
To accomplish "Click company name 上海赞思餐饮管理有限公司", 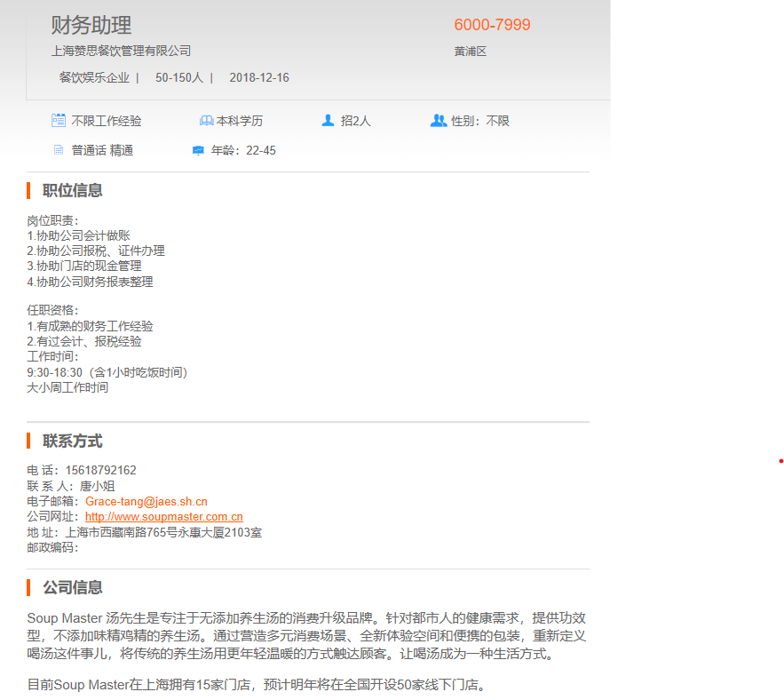I will click(121, 52).
